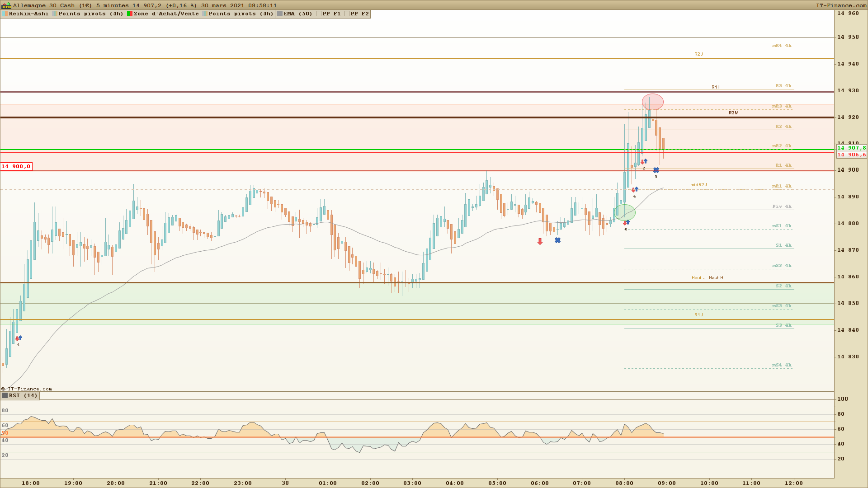
Task: Click the arrow pair icon labeled 8
Action: (626, 223)
